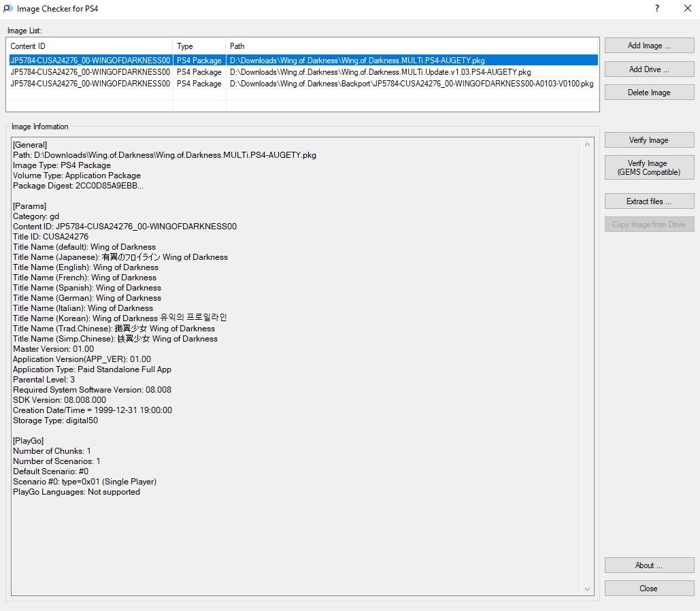Click the help question mark in title bar
The image size is (700, 611).
pos(656,8)
